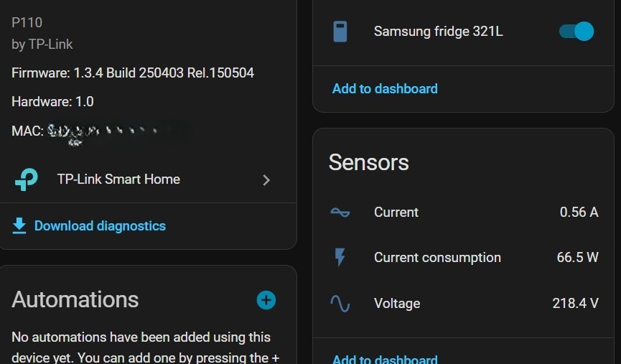This screenshot has height=364, width=621.
Task: Click the 66.5 W consumption value
Action: [577, 258]
